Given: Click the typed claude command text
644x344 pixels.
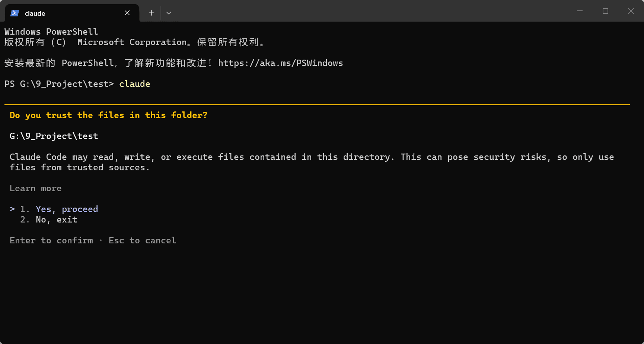Looking at the screenshot, I should point(134,84).
